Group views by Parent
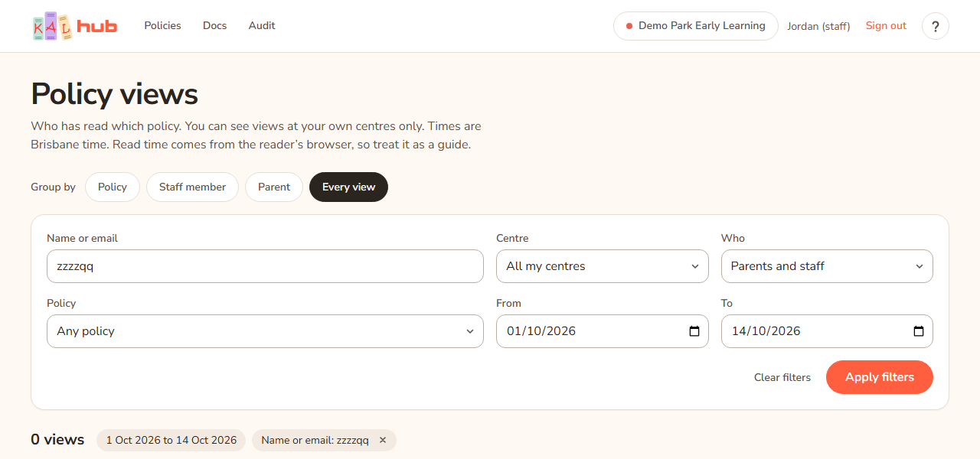The height and width of the screenshot is (459, 980). [x=274, y=187]
